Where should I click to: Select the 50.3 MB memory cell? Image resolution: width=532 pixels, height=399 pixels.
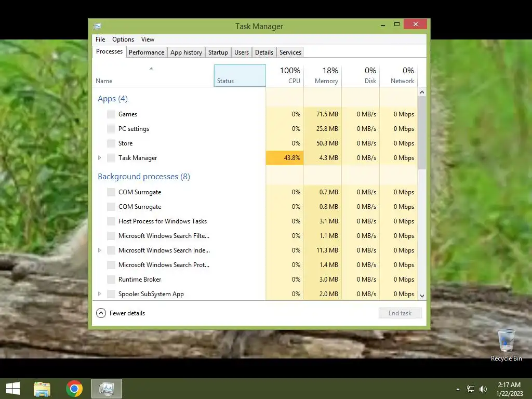323,143
